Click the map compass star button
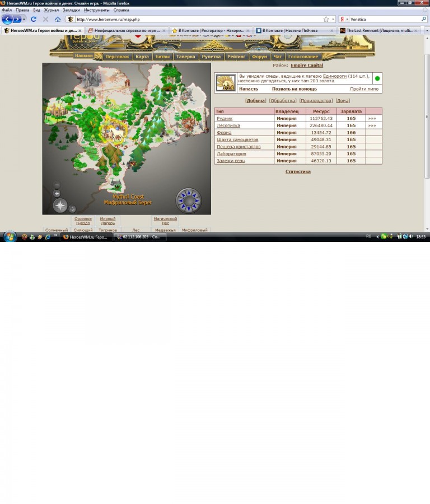The width and height of the screenshot is (430, 504). click(x=60, y=206)
